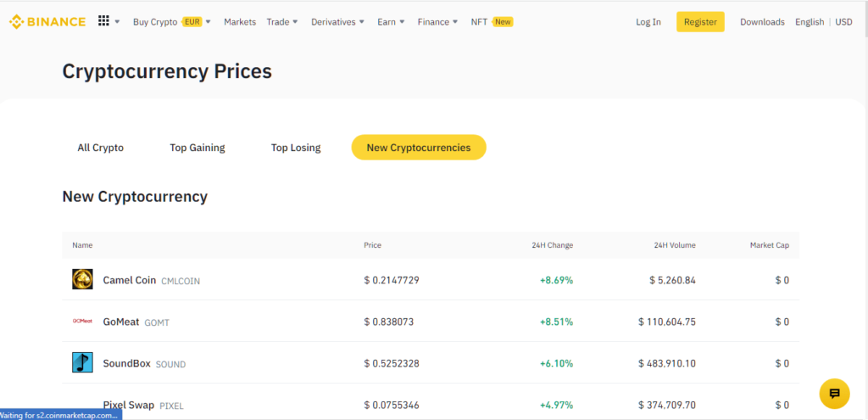Click the GoMeat logo icon
Viewport: 868px width, 420px height.
(x=82, y=321)
